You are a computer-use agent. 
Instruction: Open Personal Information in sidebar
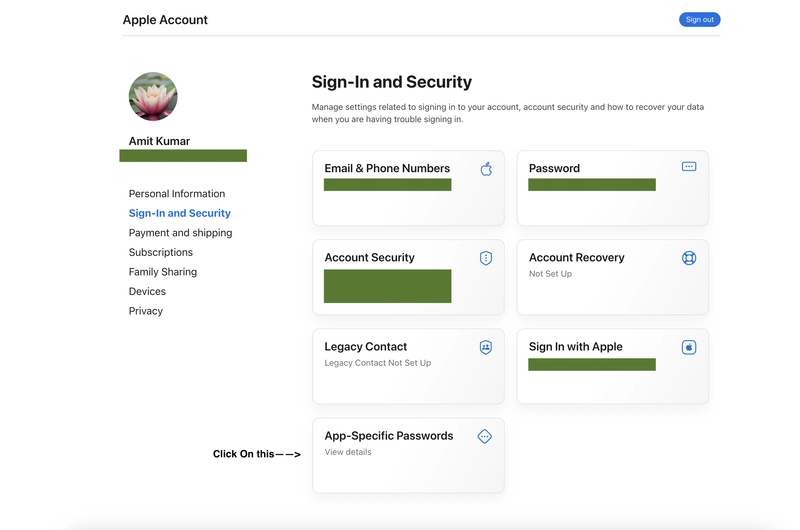pos(177,194)
